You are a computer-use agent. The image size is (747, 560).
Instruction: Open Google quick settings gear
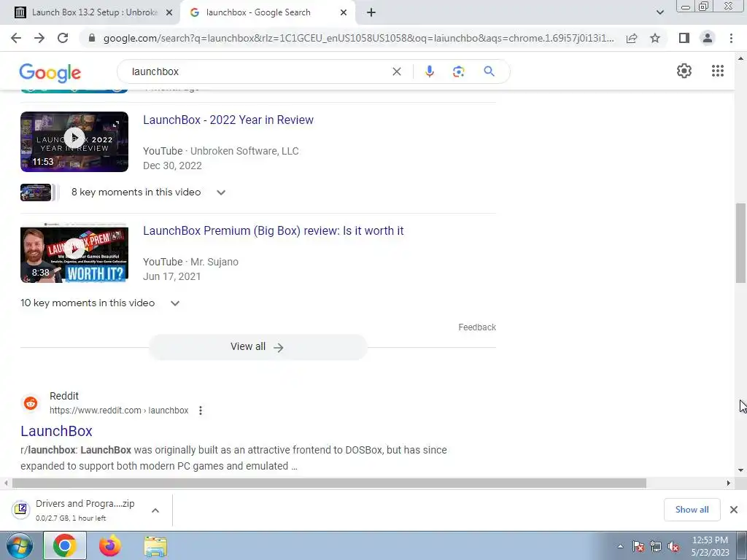pos(684,71)
